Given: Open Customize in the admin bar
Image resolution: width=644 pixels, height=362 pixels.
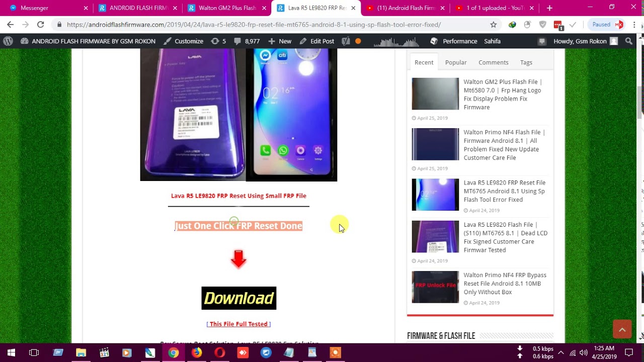Looking at the screenshot, I should [x=184, y=41].
